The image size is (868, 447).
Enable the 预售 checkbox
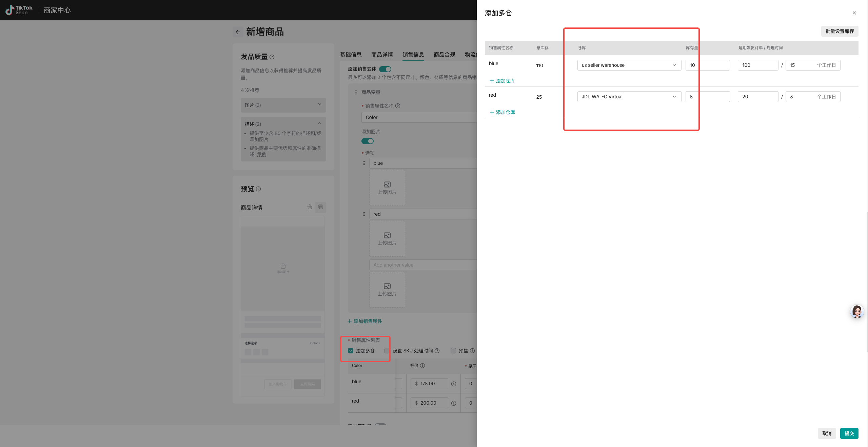453,351
